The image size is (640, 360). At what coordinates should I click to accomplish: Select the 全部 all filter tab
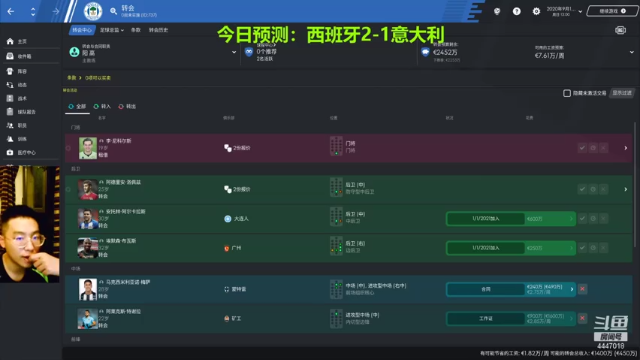77,107
